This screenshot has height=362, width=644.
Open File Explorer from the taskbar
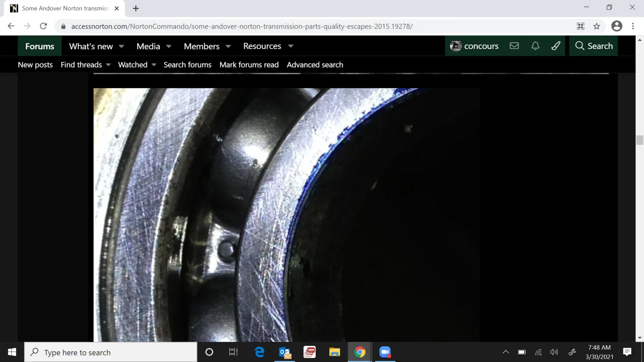[334, 352]
